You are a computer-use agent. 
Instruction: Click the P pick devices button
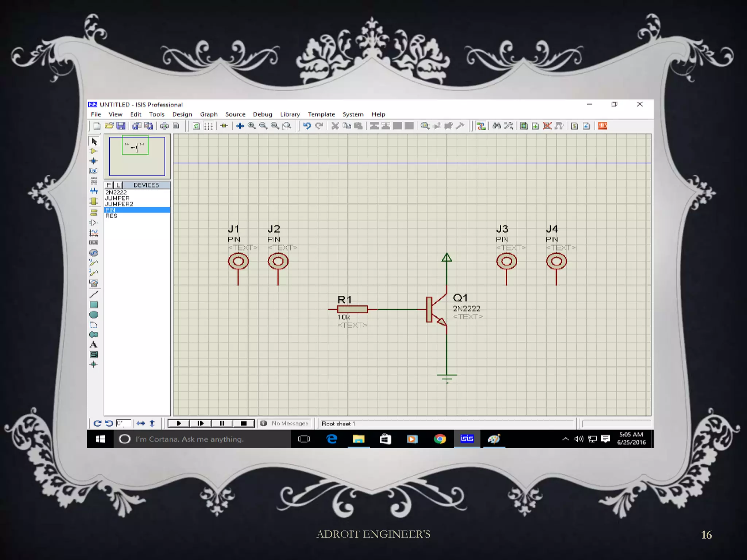[x=109, y=185]
